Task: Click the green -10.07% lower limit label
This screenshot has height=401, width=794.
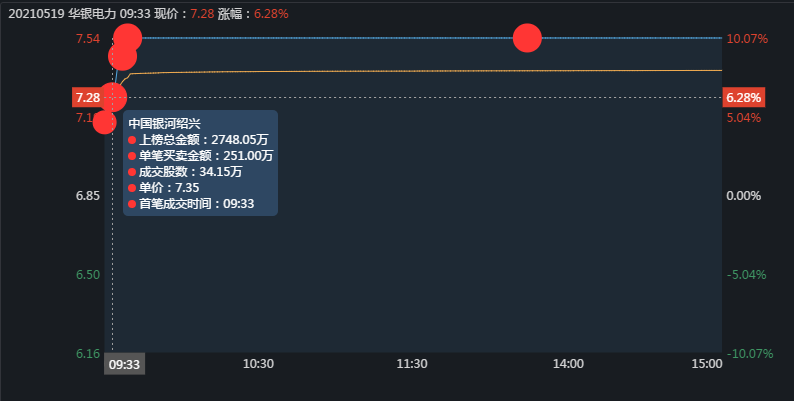Action: [x=749, y=353]
